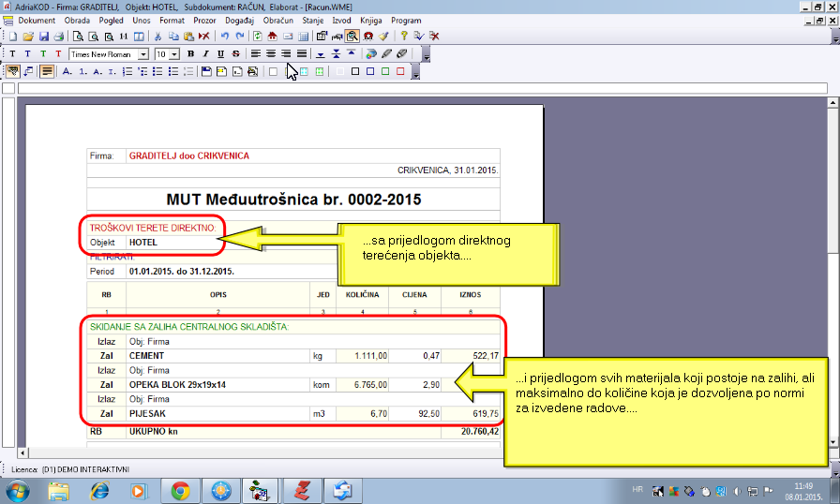The height and width of the screenshot is (504, 840).
Task: Justify text alignment
Action: click(302, 54)
